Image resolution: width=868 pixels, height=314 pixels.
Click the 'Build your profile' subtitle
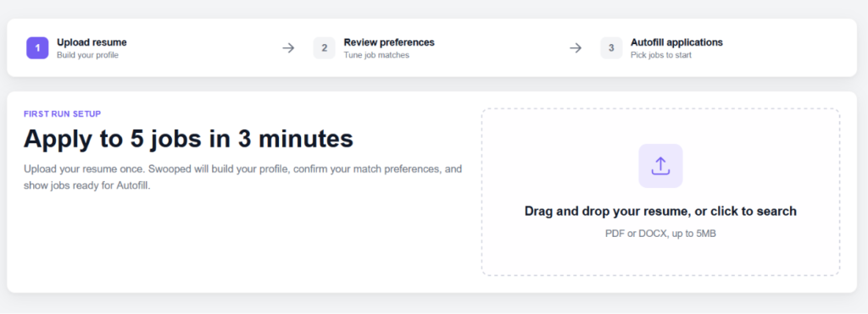point(87,55)
